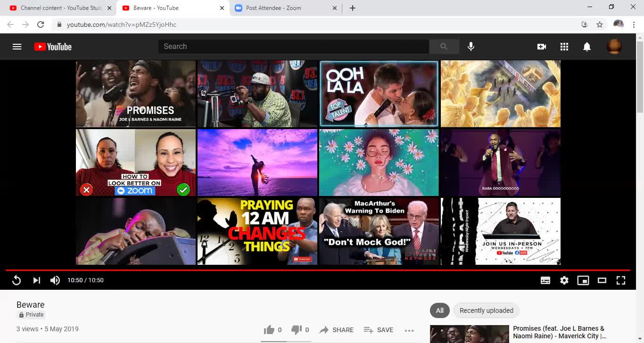Click the address bar URL
Viewport: 644px width, 343px height.
(x=122, y=24)
